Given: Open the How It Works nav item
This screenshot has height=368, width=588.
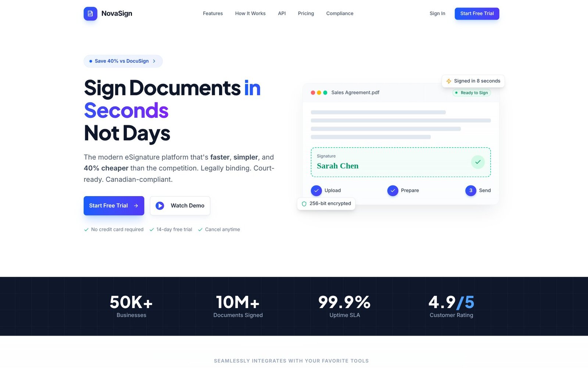Looking at the screenshot, I should pos(250,14).
